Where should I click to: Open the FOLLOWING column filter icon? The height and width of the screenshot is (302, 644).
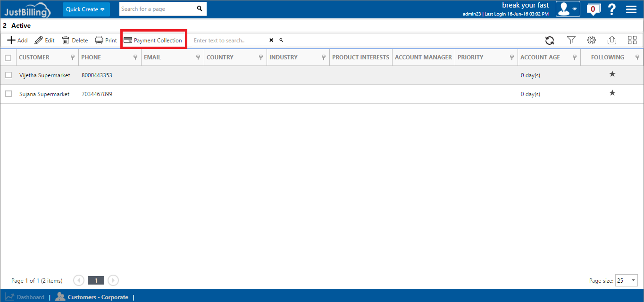pyautogui.click(x=637, y=57)
